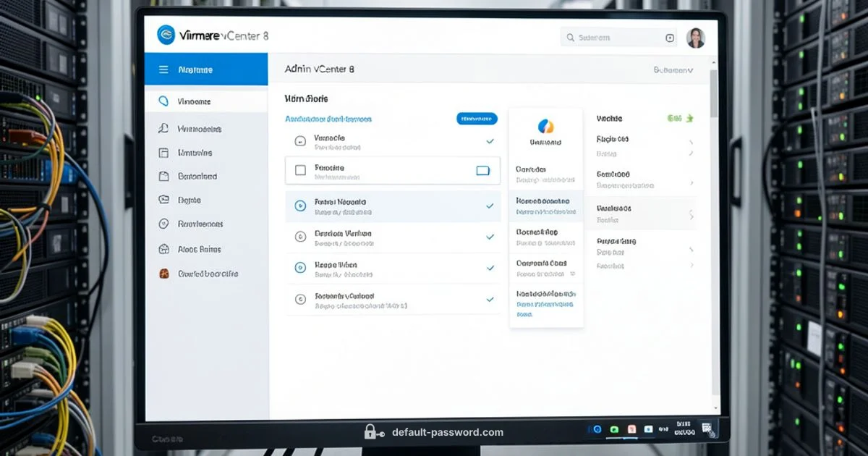This screenshot has height=456, width=868.
Task: Expand the chevron next to the top right-panel entry
Action: point(691,143)
